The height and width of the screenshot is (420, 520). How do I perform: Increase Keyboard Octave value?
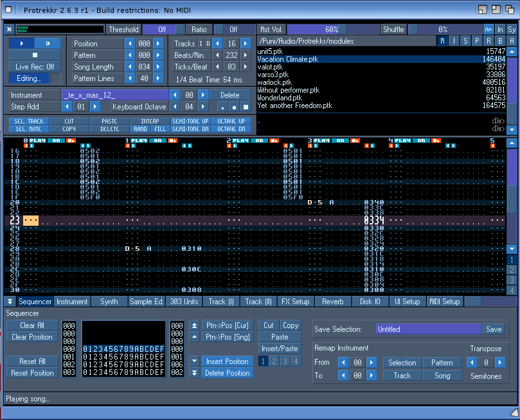[204, 106]
